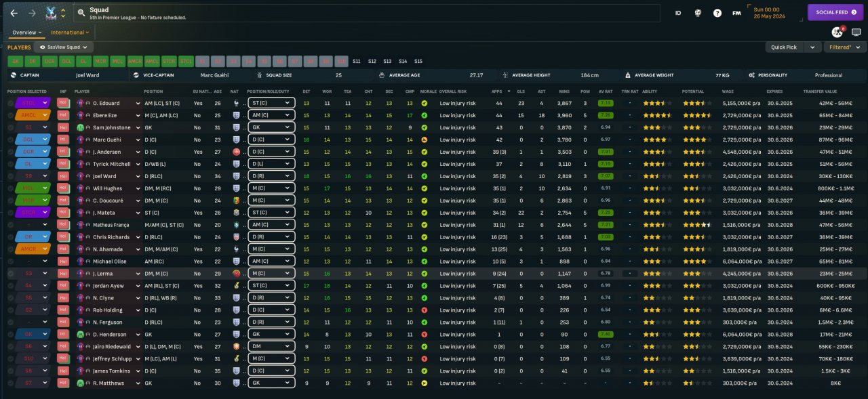Click Rob Holding's red morale icon
The height and width of the screenshot is (399, 868).
(425, 310)
